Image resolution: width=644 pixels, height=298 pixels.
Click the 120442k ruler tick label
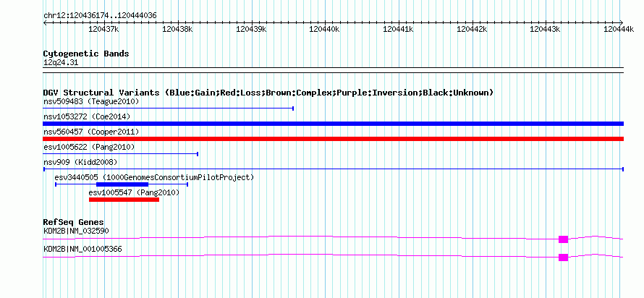pyautogui.click(x=472, y=29)
